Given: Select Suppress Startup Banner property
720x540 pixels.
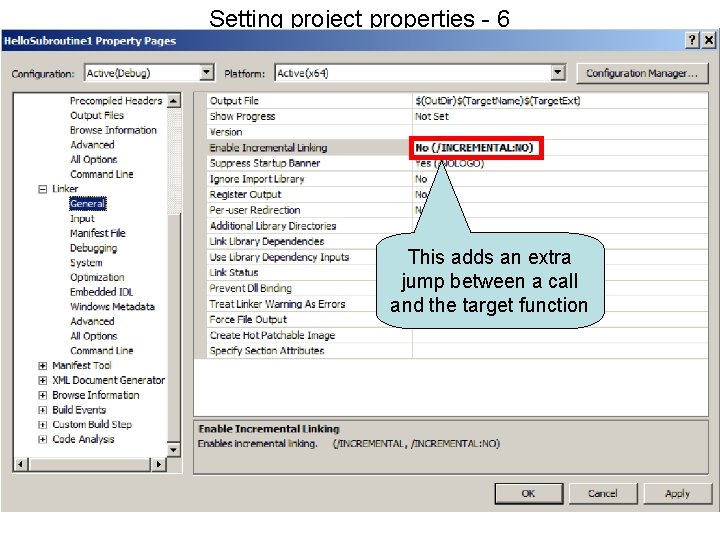Looking at the screenshot, I should [458, 163].
